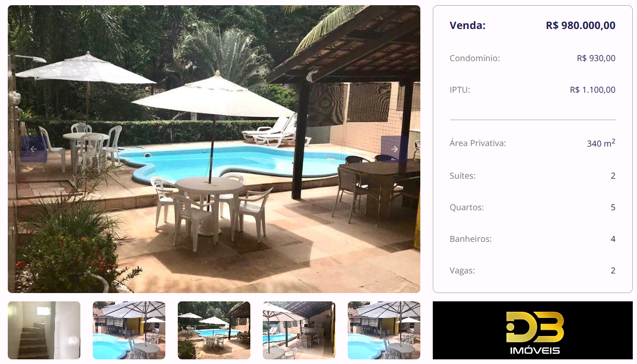Open the fourth thumbnail showing the covered patio
This screenshot has width=637, height=364.
coord(299,330)
